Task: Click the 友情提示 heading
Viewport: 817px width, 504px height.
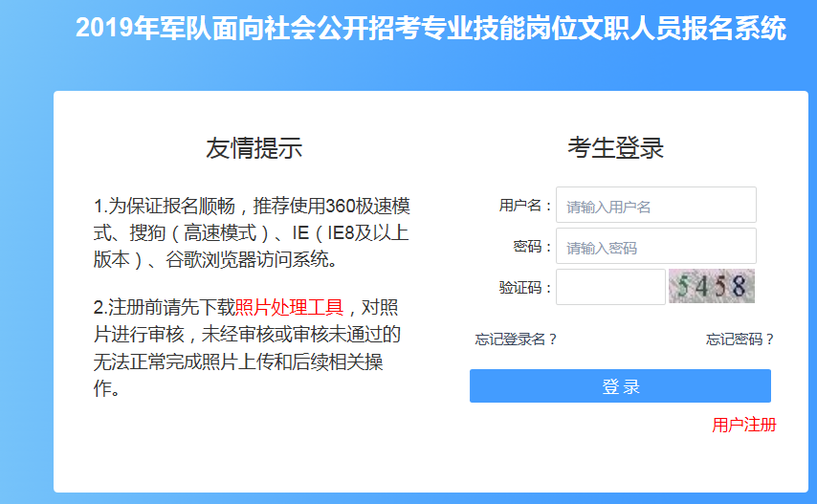Action: tap(254, 148)
